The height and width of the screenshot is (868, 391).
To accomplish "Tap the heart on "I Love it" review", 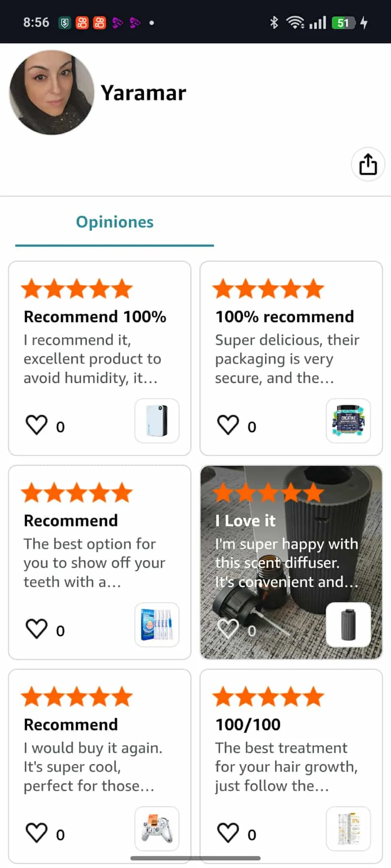I will pos(228,629).
